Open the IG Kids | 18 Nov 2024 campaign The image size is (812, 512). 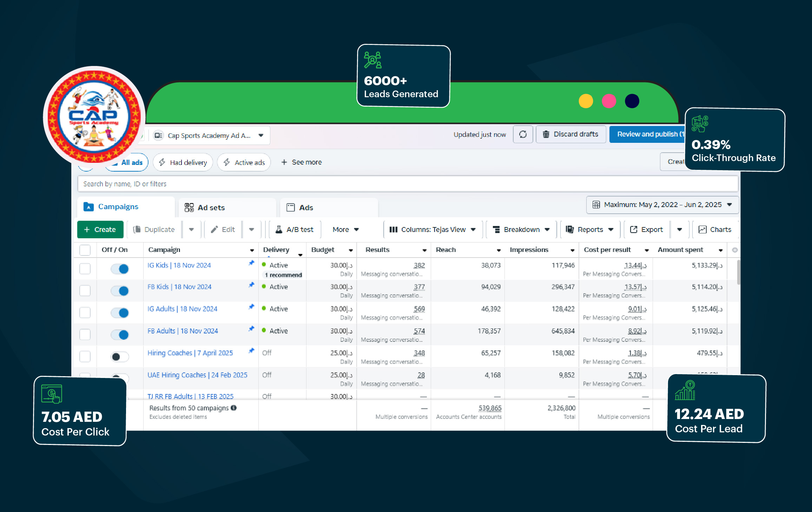pyautogui.click(x=179, y=265)
